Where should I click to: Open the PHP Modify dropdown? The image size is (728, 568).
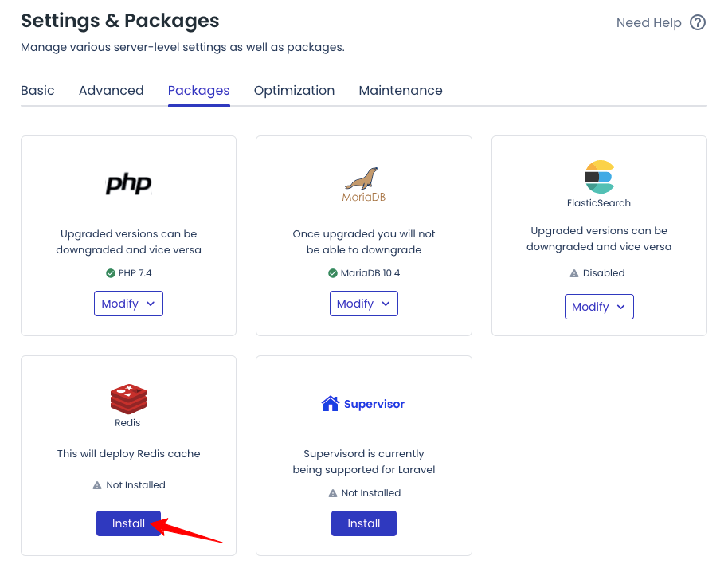128,304
